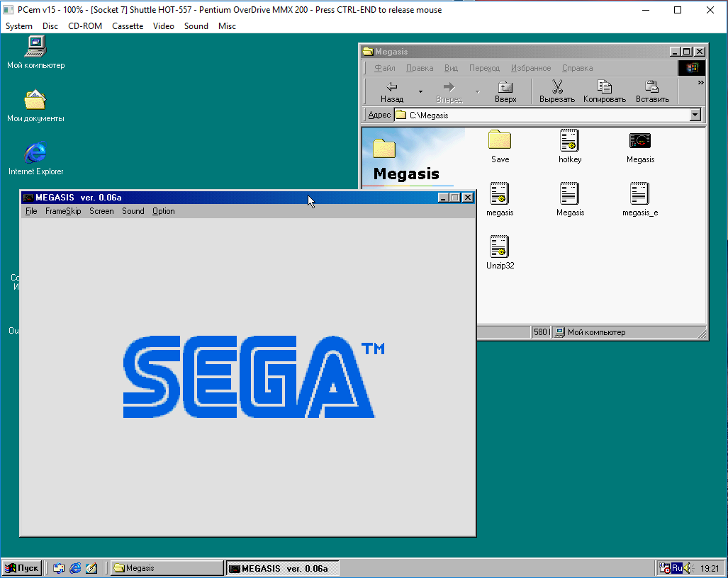Click the Megasis cartridge application icon
The image size is (728, 578).
point(639,142)
